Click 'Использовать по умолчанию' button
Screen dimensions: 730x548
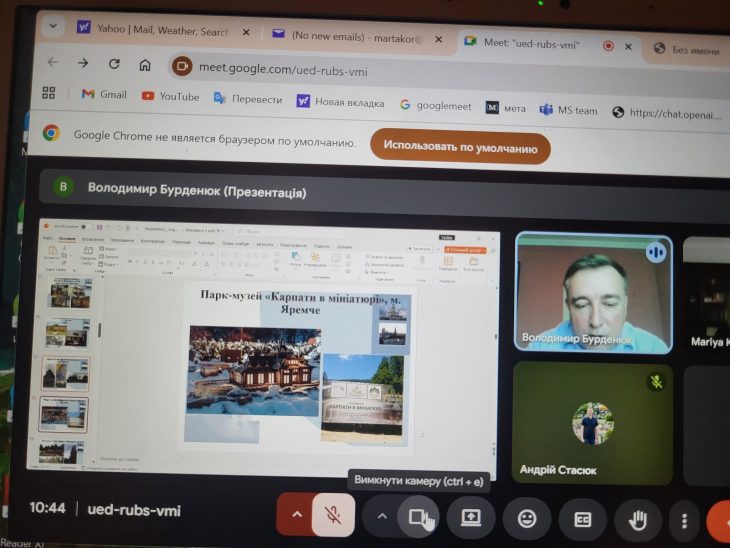460,146
